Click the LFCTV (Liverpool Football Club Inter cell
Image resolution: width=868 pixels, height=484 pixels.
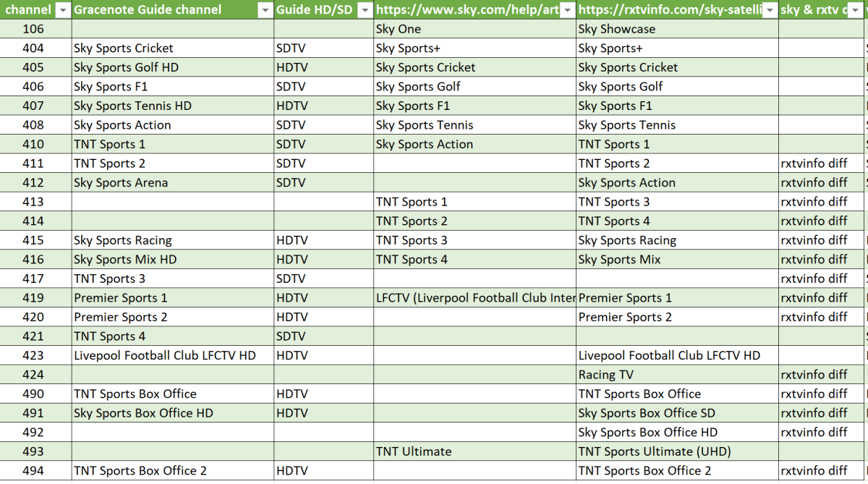point(475,297)
